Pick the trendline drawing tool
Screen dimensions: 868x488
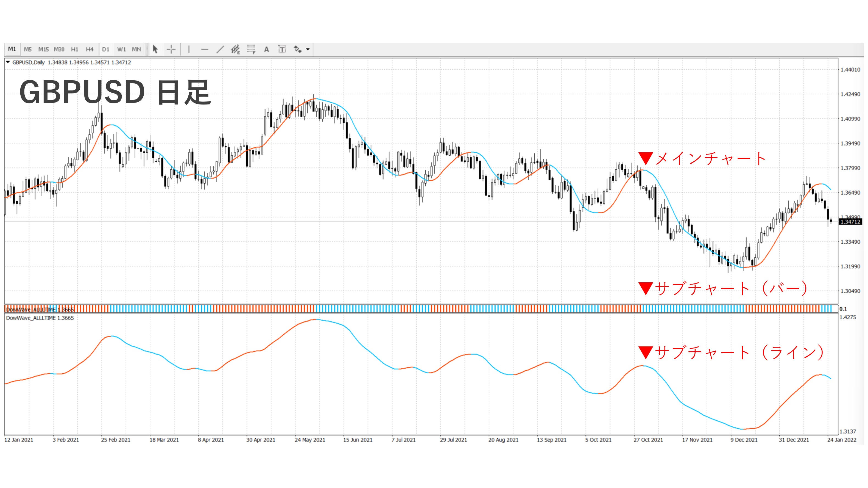coord(220,49)
